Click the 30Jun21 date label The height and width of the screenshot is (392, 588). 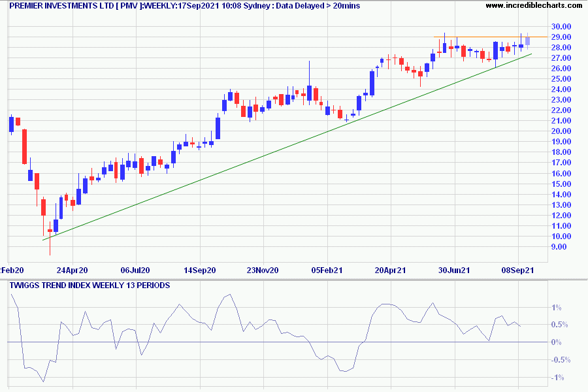454,270
